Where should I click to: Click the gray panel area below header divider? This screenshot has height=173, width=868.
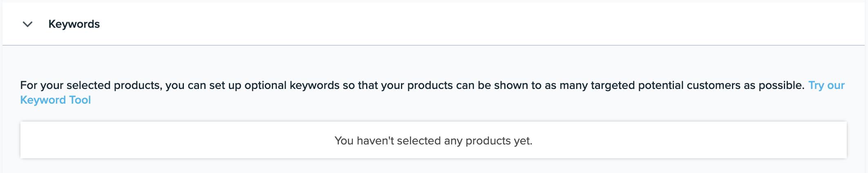409,61
